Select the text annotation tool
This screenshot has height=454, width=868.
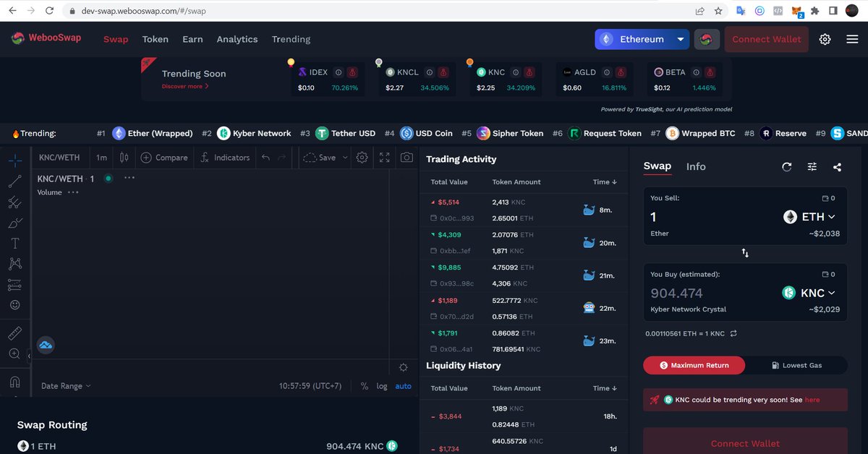[14, 244]
